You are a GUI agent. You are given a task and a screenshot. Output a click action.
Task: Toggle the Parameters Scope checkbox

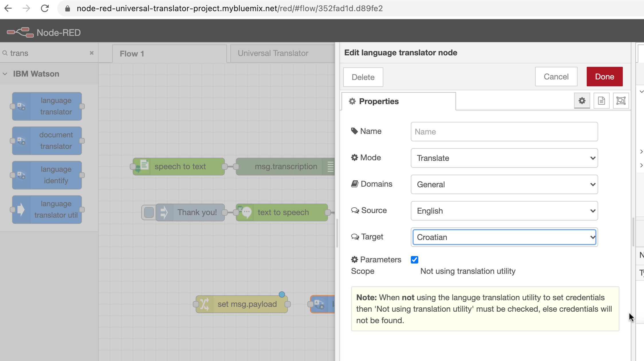(x=414, y=260)
